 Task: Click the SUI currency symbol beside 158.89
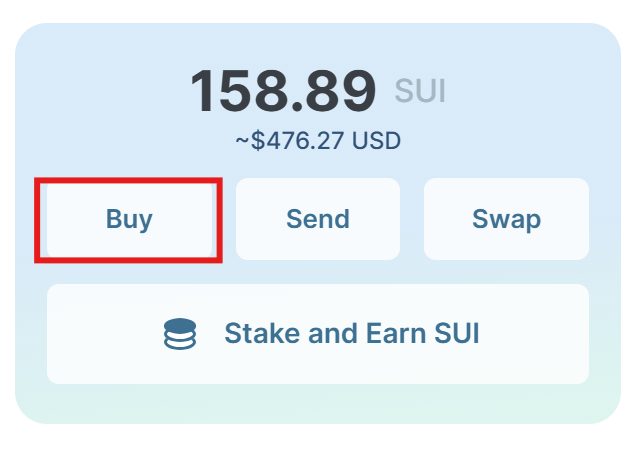point(420,91)
